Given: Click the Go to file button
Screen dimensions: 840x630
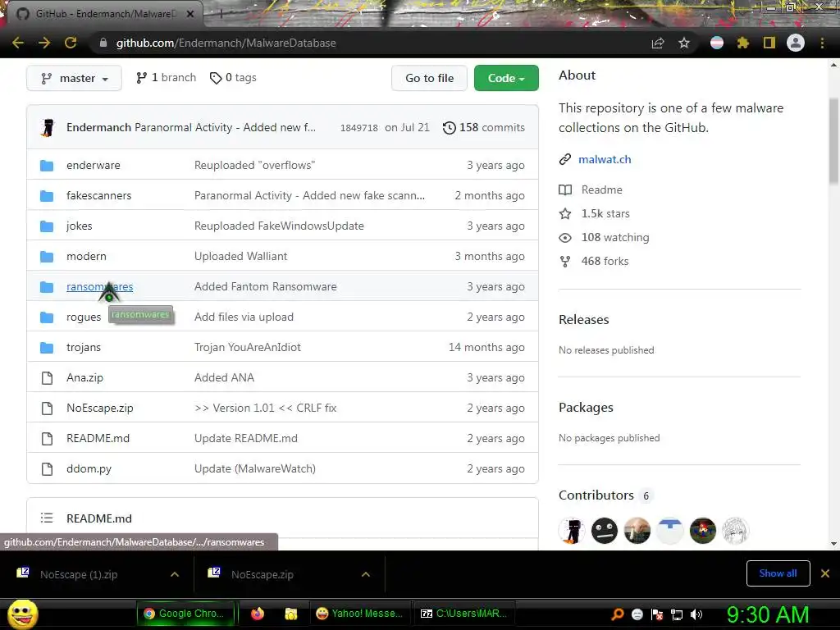Looking at the screenshot, I should point(429,78).
